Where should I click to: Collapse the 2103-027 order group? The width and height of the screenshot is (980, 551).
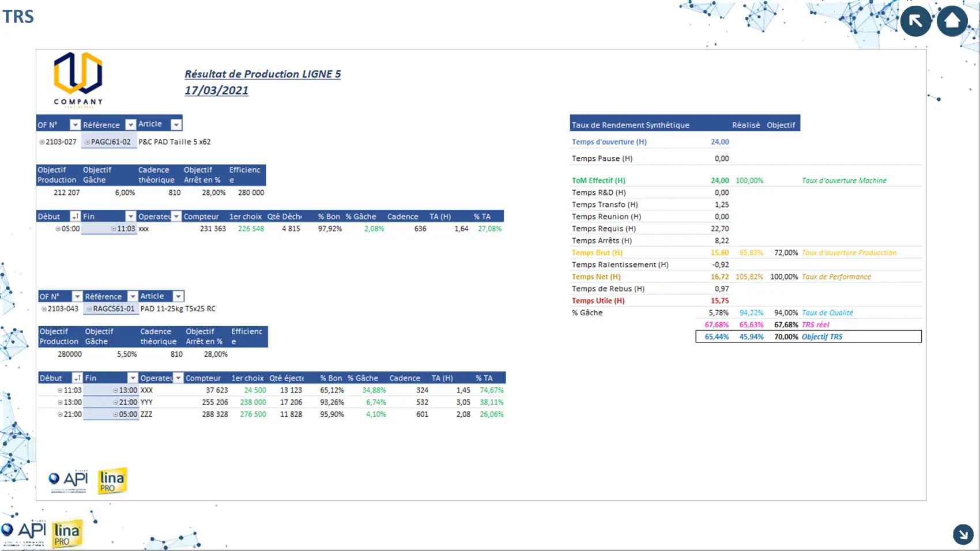point(42,142)
